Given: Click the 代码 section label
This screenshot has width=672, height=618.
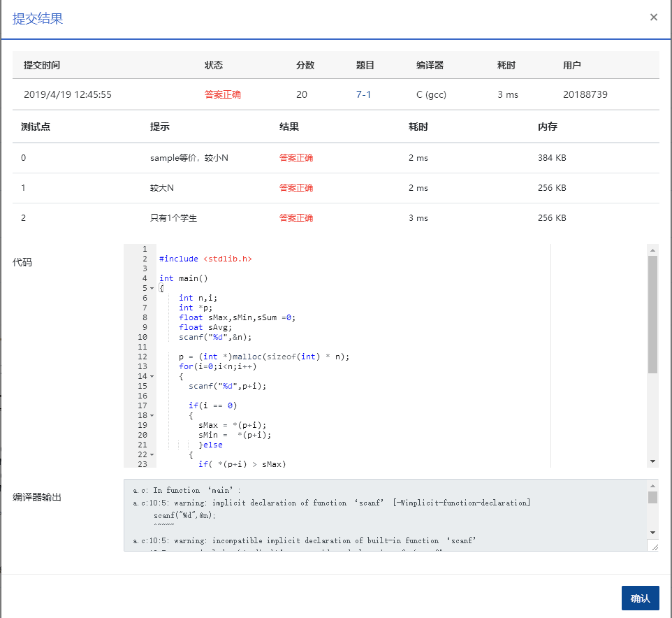Looking at the screenshot, I should 22,262.
